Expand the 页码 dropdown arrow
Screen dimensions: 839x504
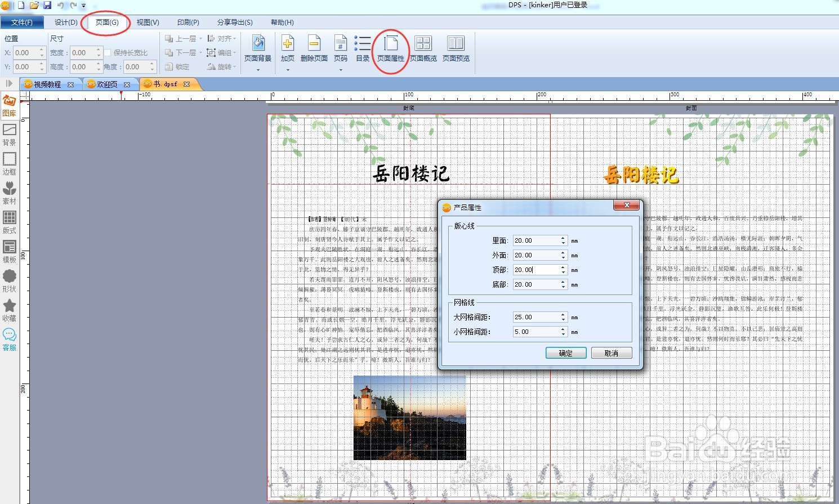[x=341, y=70]
